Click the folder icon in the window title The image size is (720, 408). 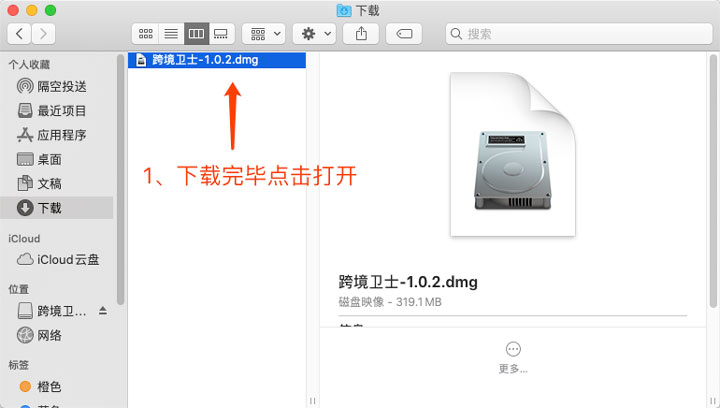tap(344, 10)
